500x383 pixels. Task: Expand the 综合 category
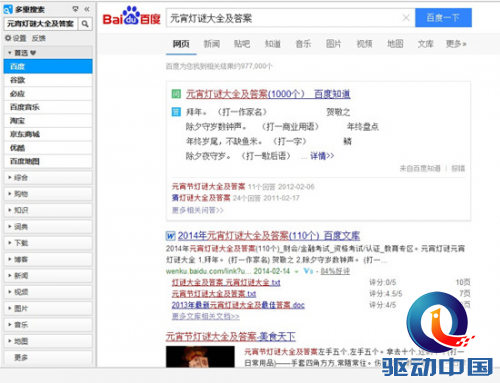pos(48,178)
